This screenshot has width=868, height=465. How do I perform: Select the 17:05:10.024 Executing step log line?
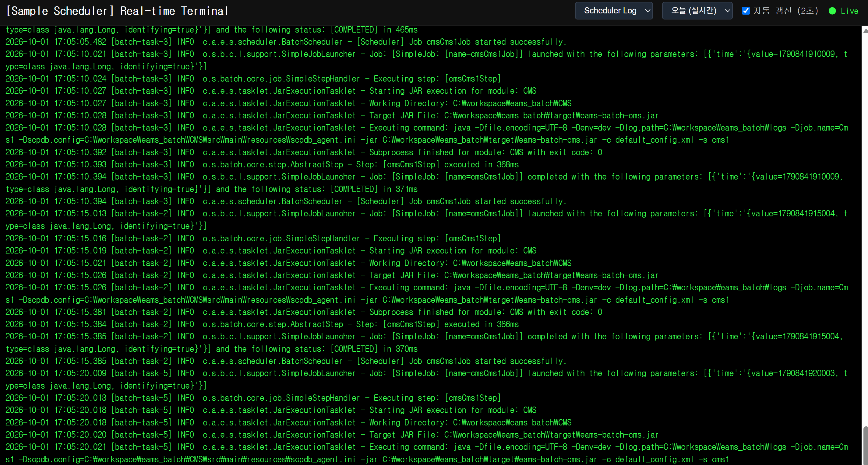253,79
